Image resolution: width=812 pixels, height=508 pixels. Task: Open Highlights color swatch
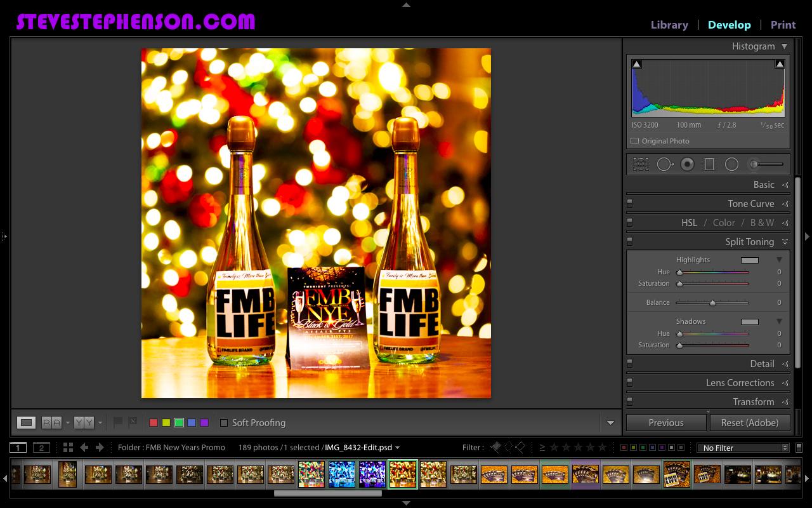(x=750, y=260)
